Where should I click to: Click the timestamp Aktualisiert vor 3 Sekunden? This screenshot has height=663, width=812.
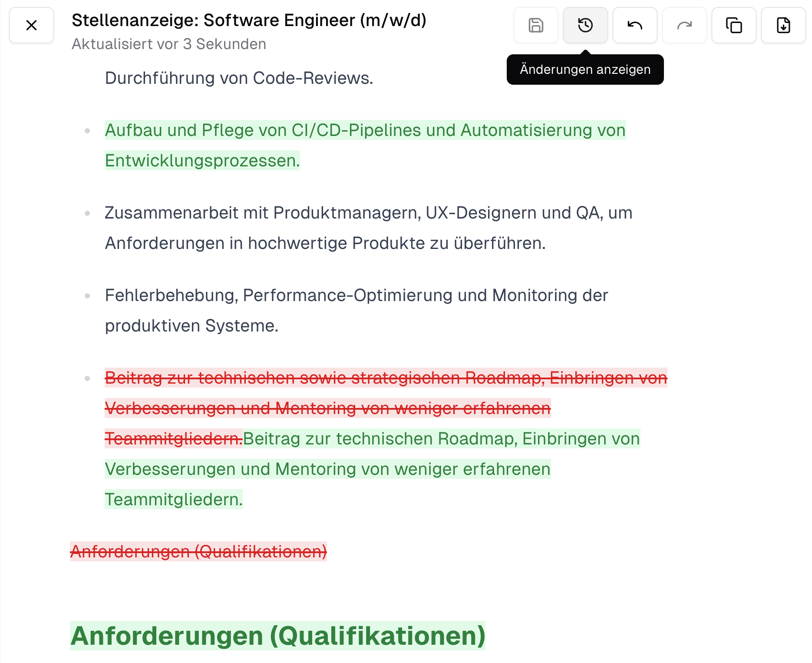coord(168,43)
